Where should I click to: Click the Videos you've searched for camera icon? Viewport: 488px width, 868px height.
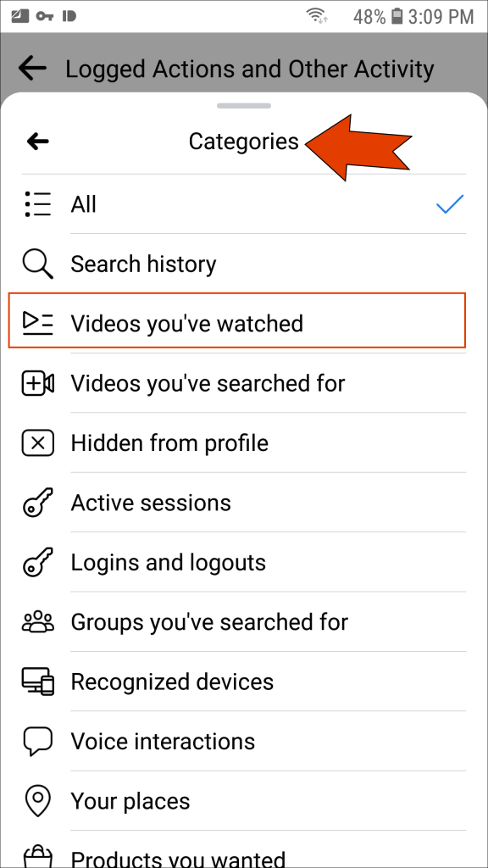(x=37, y=383)
